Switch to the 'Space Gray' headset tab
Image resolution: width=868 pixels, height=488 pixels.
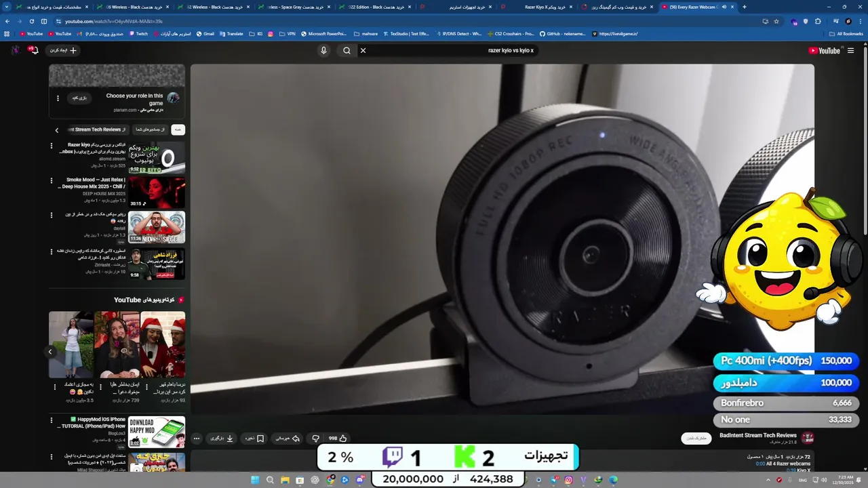[x=294, y=7]
